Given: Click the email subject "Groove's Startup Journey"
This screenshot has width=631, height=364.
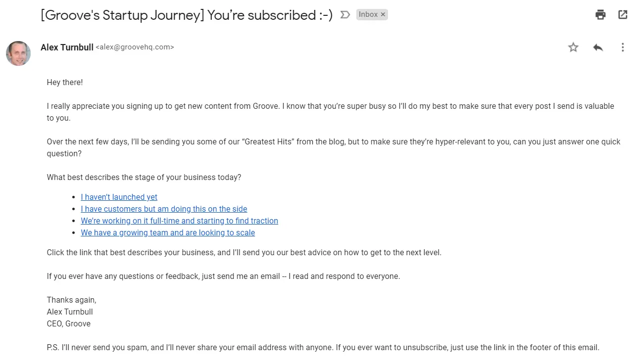Looking at the screenshot, I should (x=187, y=15).
